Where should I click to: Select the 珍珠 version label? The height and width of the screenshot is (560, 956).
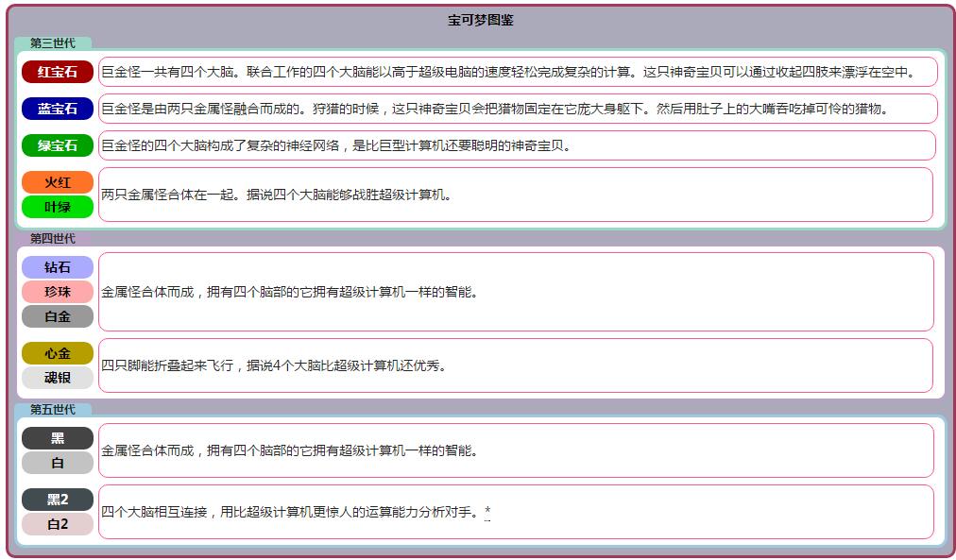(58, 292)
